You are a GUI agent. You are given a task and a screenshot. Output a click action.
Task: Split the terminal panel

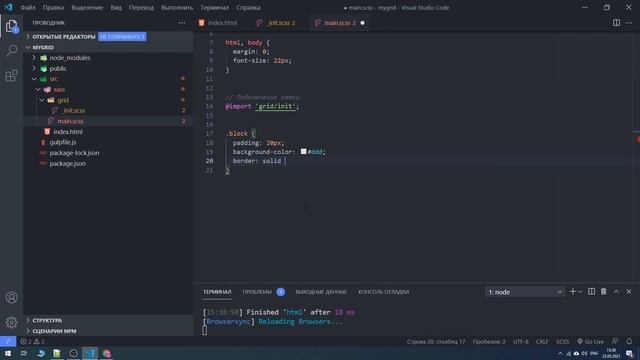(591, 291)
